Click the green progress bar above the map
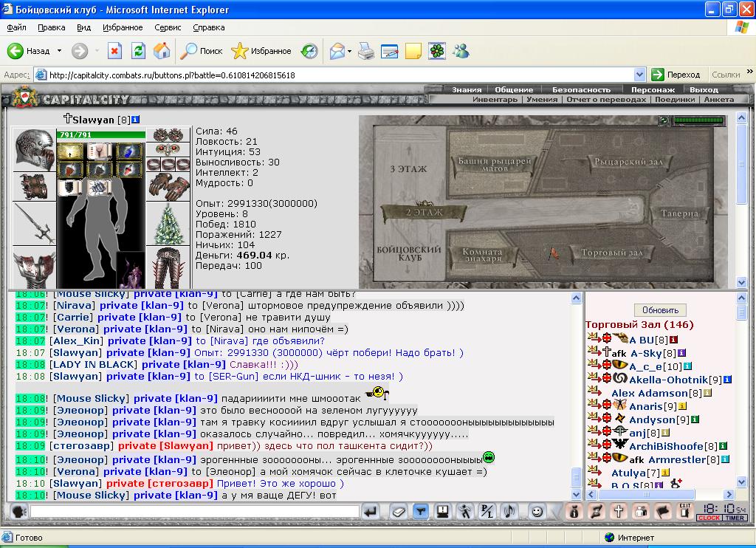The image size is (756, 548). coord(698,120)
